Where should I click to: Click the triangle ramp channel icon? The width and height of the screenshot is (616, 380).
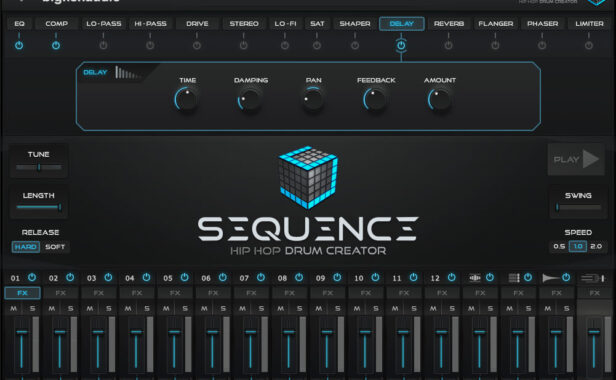550,278
